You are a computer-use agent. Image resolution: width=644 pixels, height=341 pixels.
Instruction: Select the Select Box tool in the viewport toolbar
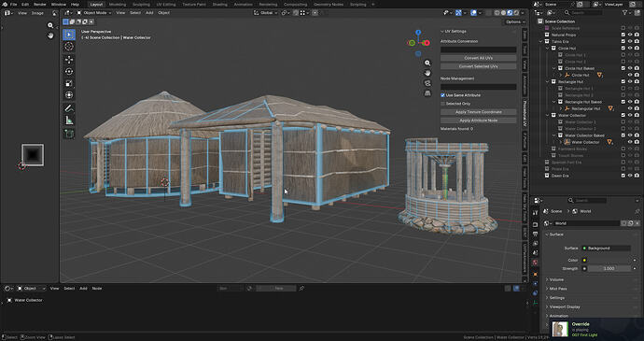(69, 35)
